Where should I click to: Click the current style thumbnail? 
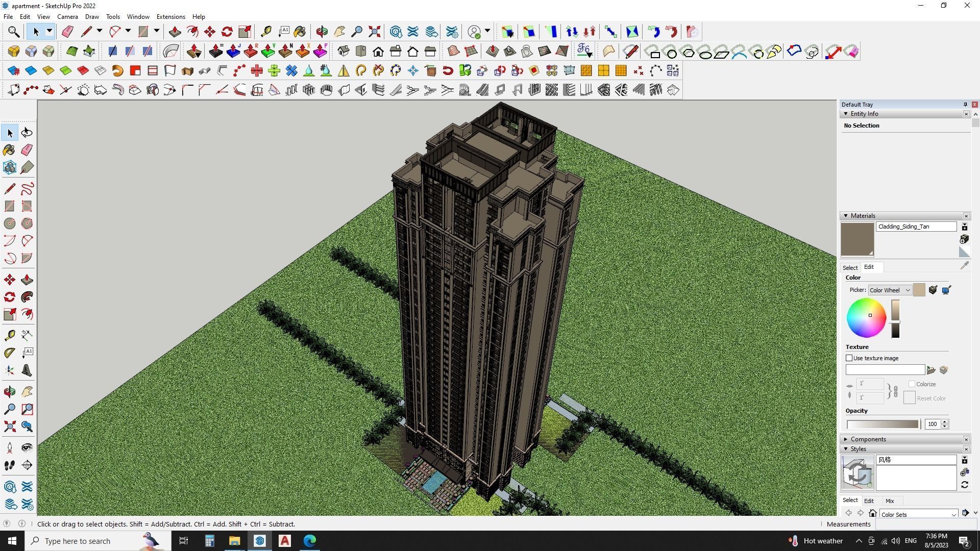pos(857,472)
